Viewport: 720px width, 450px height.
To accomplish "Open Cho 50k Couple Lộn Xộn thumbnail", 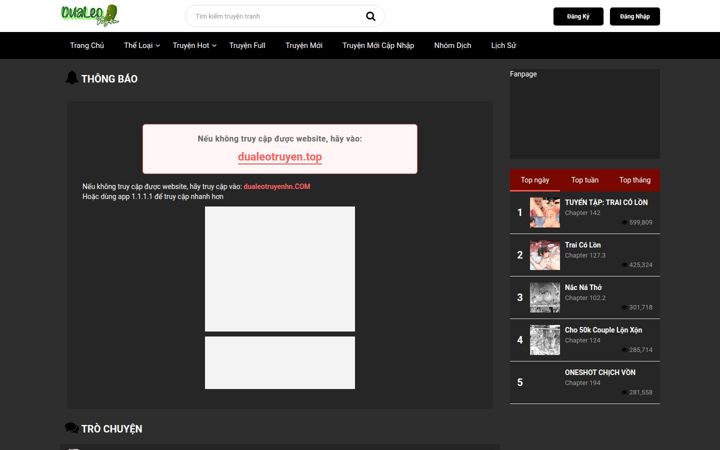I will 545,340.
